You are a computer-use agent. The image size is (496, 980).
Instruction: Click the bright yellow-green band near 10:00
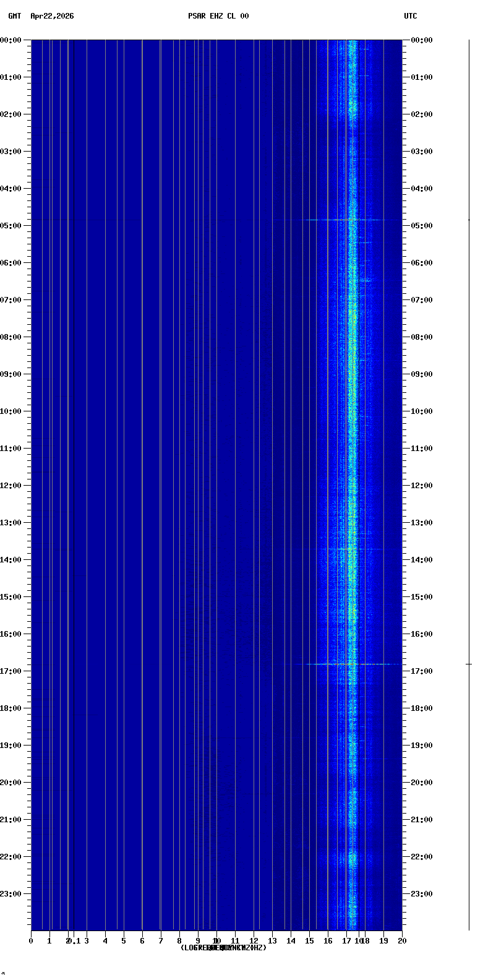click(353, 411)
